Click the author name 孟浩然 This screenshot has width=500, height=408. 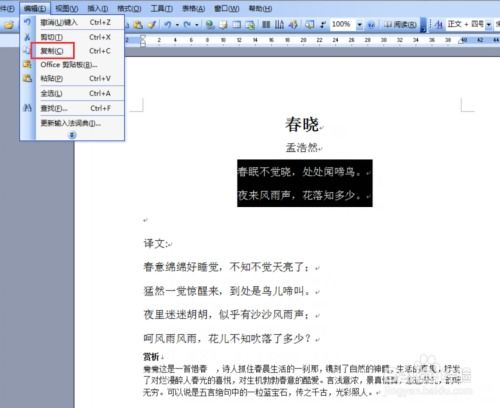point(302,147)
